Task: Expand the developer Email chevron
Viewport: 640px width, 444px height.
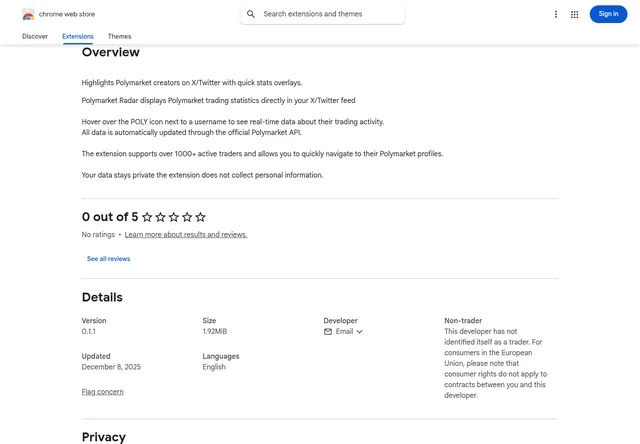Action: click(x=359, y=332)
